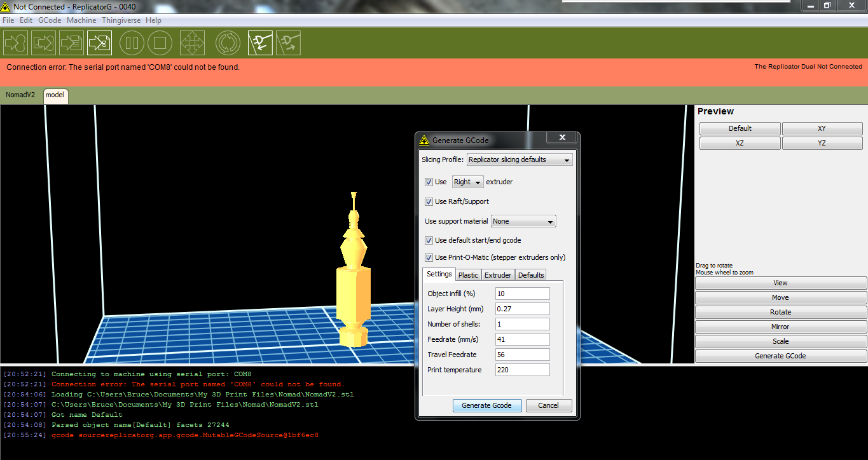
Task: Select the Build to file icon
Action: tap(71, 43)
